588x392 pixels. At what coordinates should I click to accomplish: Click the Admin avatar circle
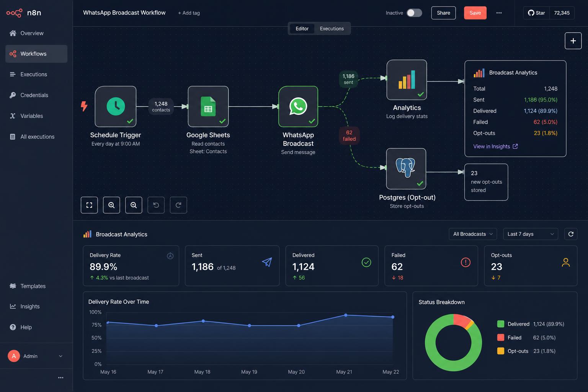click(x=14, y=356)
